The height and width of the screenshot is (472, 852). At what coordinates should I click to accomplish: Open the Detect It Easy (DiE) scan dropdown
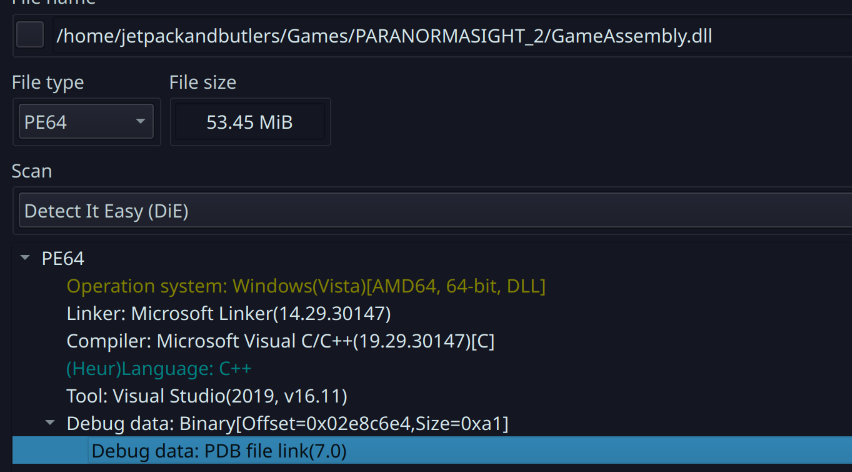pyautogui.click(x=430, y=211)
